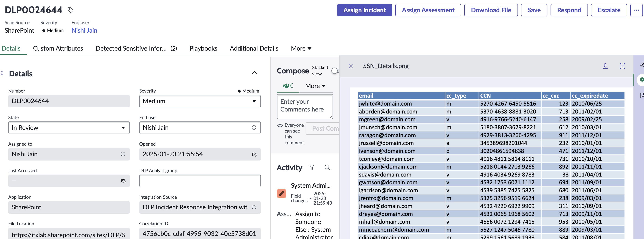Click the Details section drag handle dots

(2, 73)
